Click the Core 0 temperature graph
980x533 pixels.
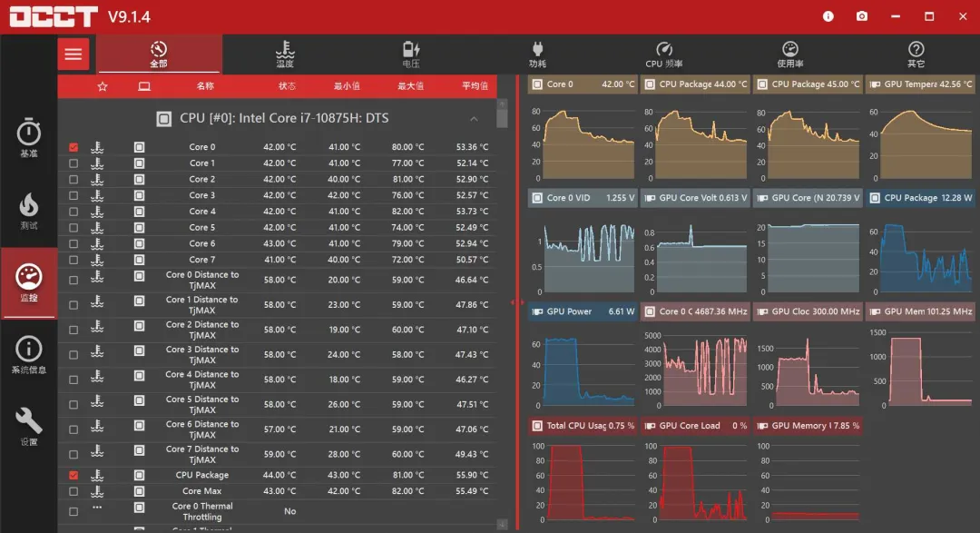click(583, 143)
